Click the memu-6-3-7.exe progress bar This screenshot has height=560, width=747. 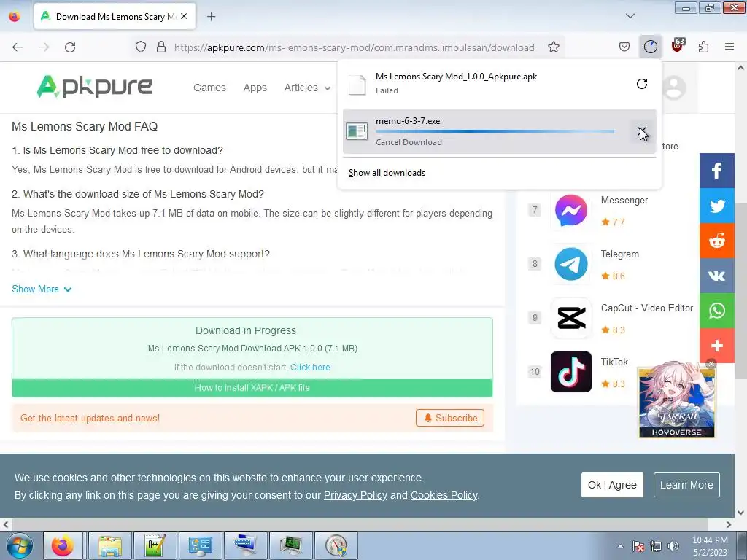(495, 131)
